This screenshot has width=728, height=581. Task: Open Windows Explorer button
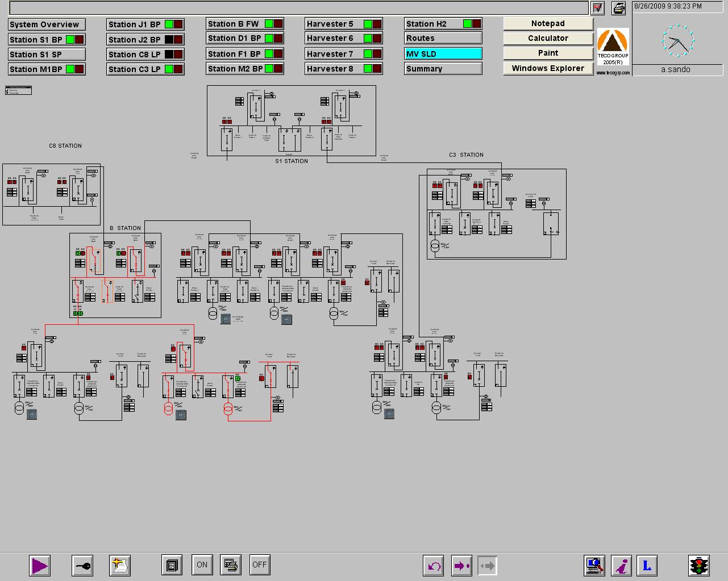click(548, 68)
